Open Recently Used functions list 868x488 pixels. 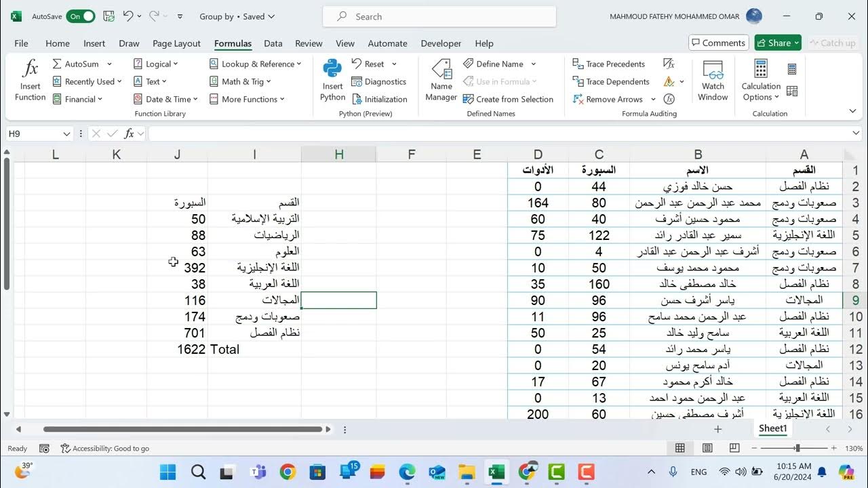point(87,81)
